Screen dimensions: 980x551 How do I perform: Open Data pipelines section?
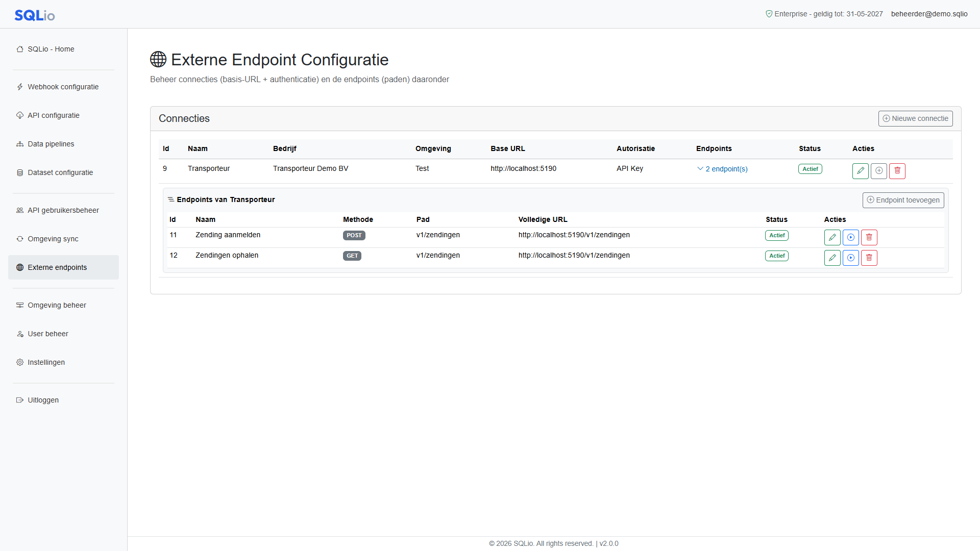pyautogui.click(x=63, y=144)
